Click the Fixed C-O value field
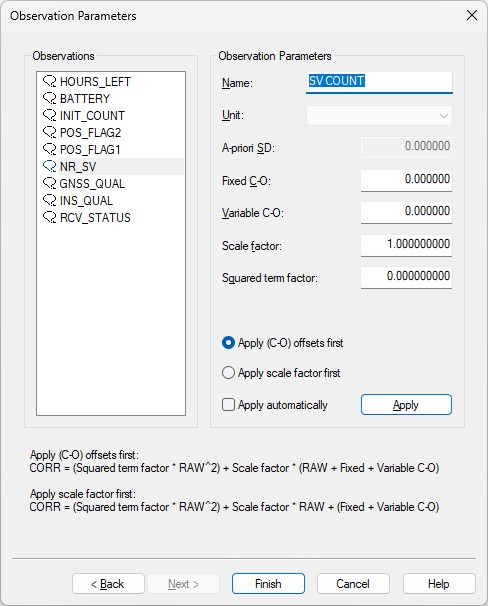 pyautogui.click(x=406, y=180)
